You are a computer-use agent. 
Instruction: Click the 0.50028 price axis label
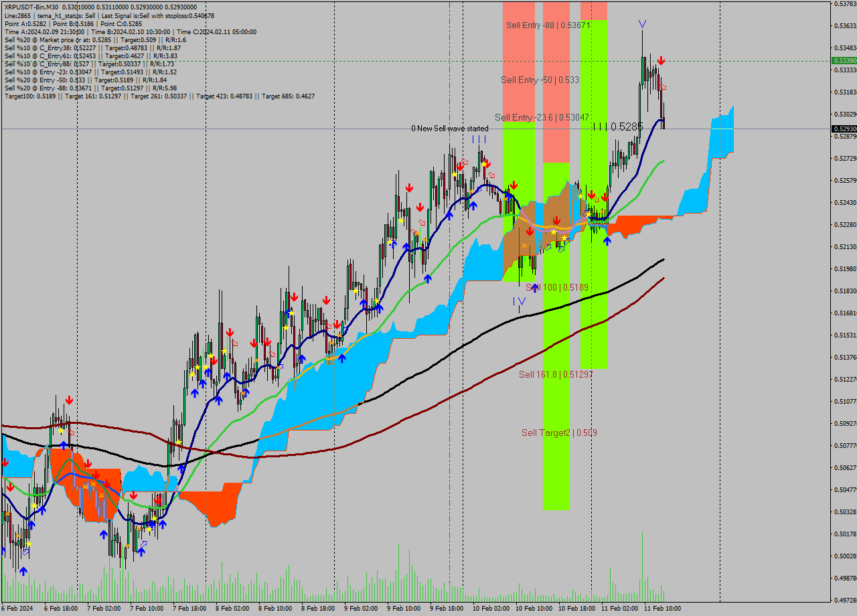845,556
